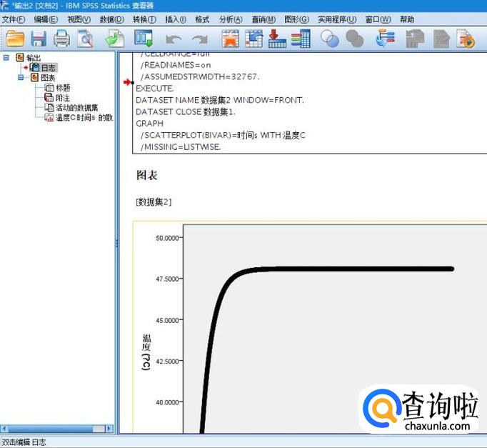Open the 帮助 menu
Image resolution: width=487 pixels, height=448 pixels.
tap(407, 19)
